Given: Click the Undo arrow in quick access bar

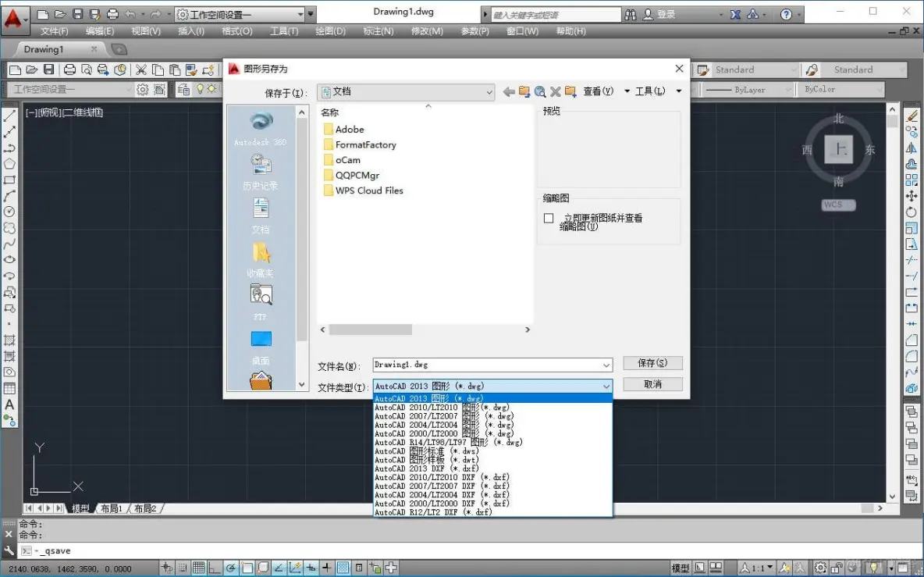Looking at the screenshot, I should pos(130,14).
